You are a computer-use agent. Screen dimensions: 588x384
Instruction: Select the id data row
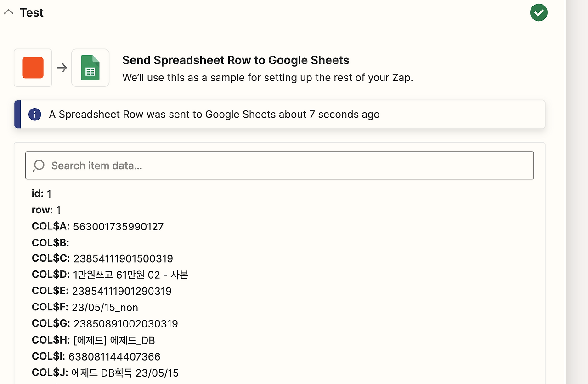(42, 194)
